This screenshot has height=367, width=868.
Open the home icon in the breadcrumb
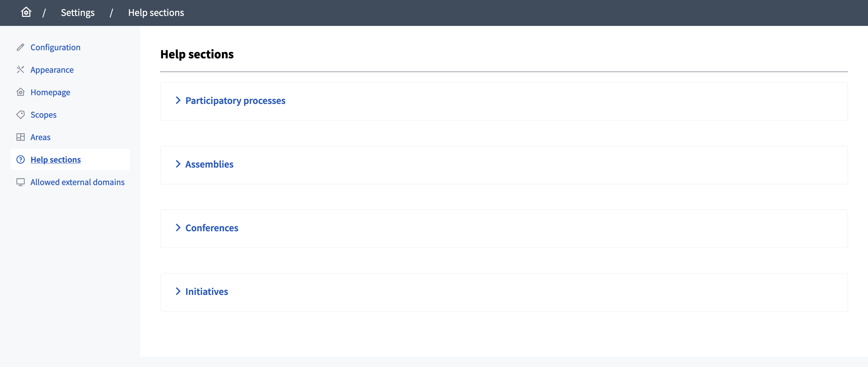click(26, 12)
